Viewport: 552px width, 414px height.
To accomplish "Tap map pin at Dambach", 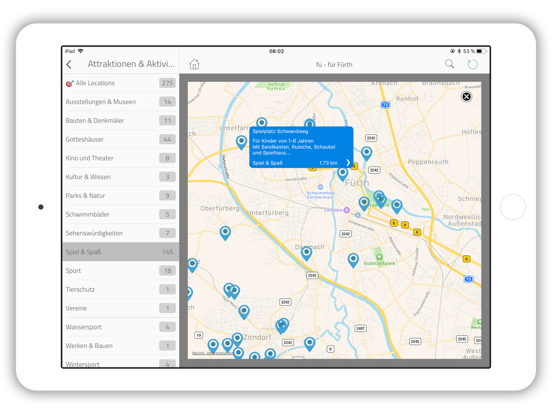I will (x=307, y=253).
